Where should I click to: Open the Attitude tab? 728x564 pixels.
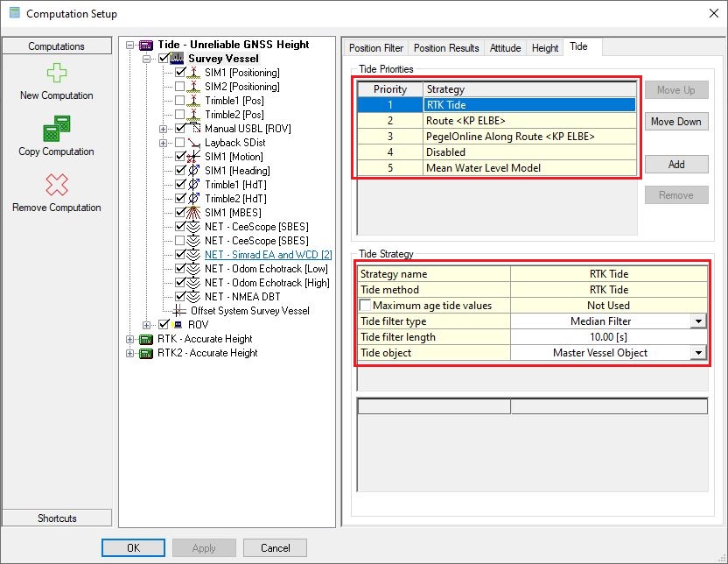pos(505,48)
